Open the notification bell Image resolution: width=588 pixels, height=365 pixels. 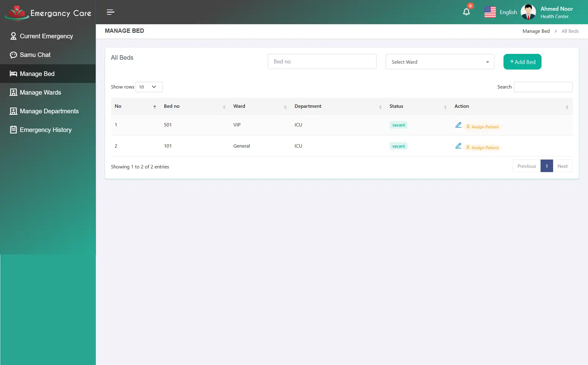coord(466,12)
